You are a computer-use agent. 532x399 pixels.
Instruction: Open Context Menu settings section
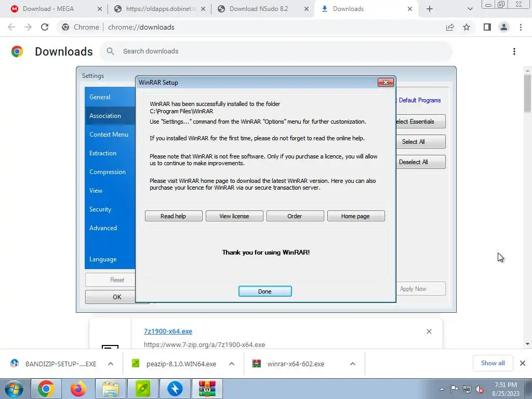coord(109,135)
